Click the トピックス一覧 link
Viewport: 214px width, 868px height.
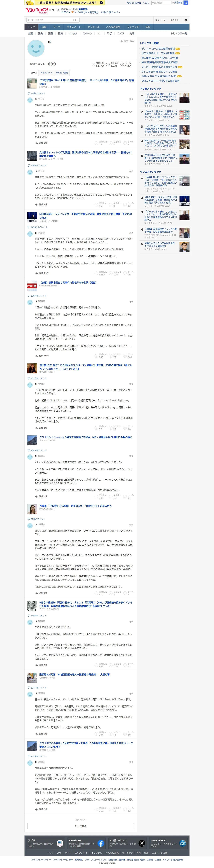click(x=179, y=34)
